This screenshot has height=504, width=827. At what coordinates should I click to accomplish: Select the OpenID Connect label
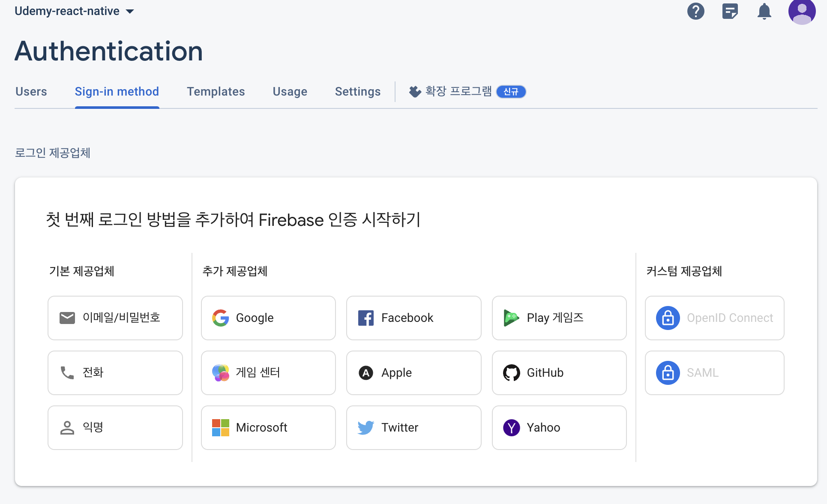pos(730,318)
